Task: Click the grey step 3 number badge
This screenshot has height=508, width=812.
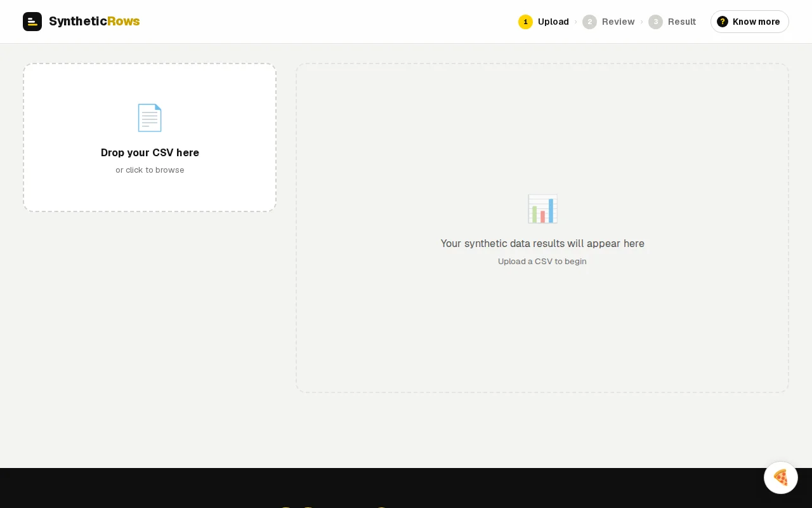Action: 655,22
